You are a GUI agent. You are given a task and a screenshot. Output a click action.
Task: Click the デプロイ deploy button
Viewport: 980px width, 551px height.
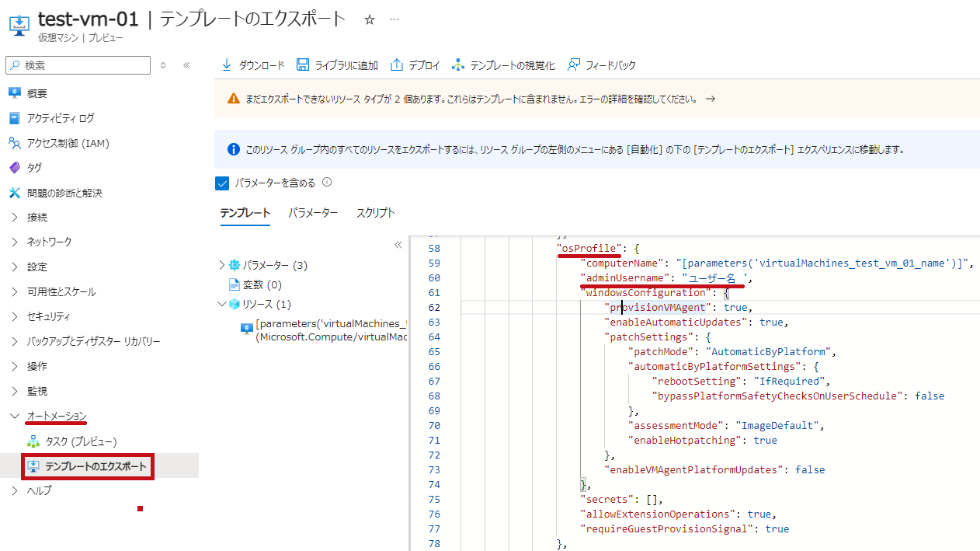(415, 65)
